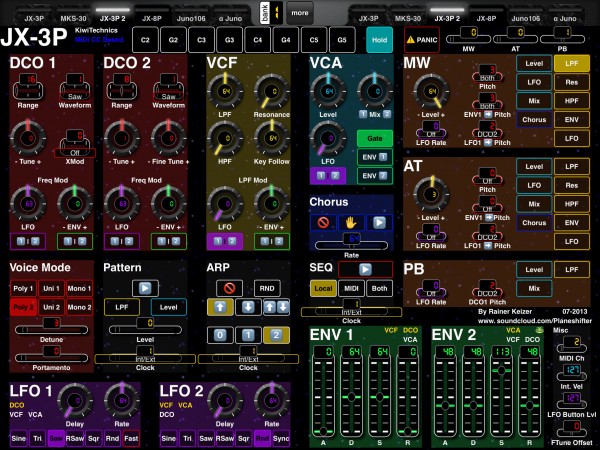Open PB DCO1 Pitch DCO2 selector

[x=487, y=288]
